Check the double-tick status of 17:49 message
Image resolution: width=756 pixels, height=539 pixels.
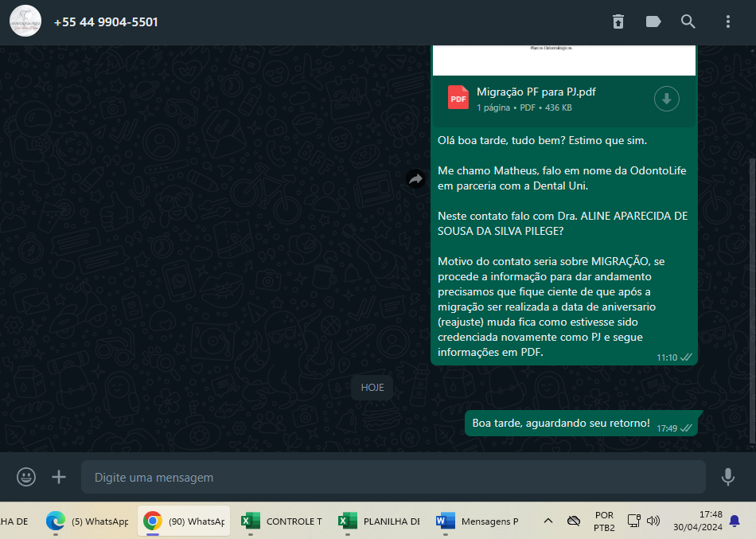686,428
